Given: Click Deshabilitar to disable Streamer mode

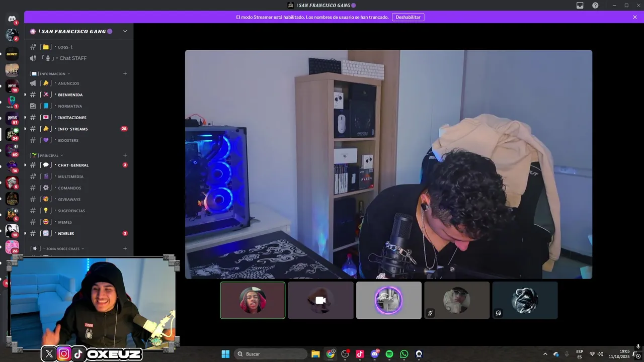Looking at the screenshot, I should coord(408,17).
